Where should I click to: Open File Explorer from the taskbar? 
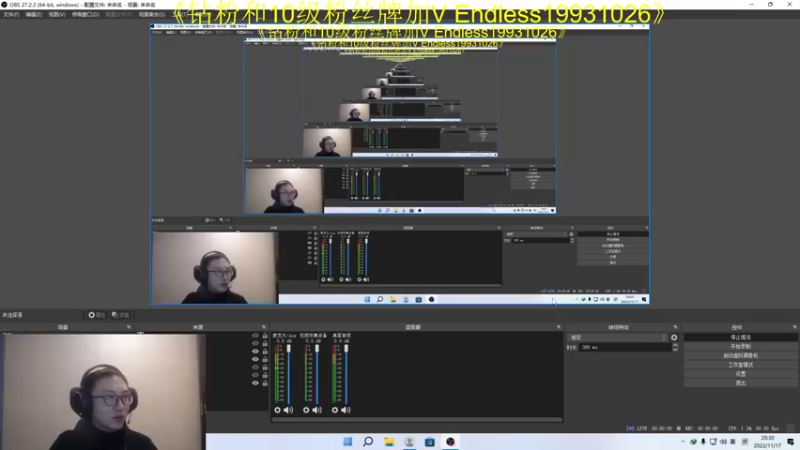pyautogui.click(x=389, y=441)
